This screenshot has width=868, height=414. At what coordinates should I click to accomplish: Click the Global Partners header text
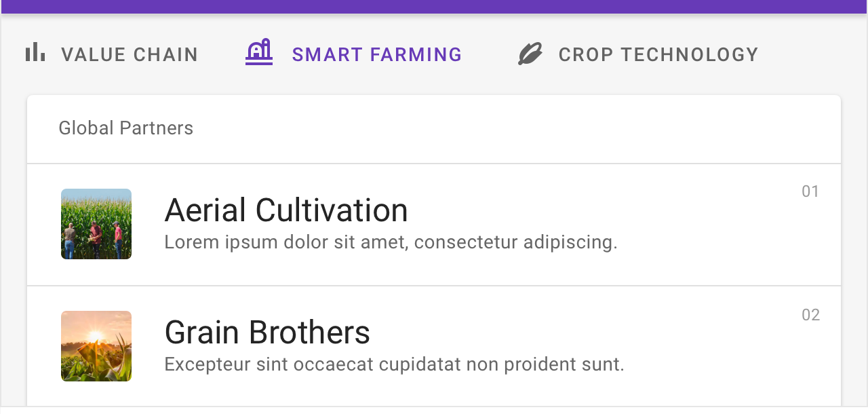click(x=126, y=128)
